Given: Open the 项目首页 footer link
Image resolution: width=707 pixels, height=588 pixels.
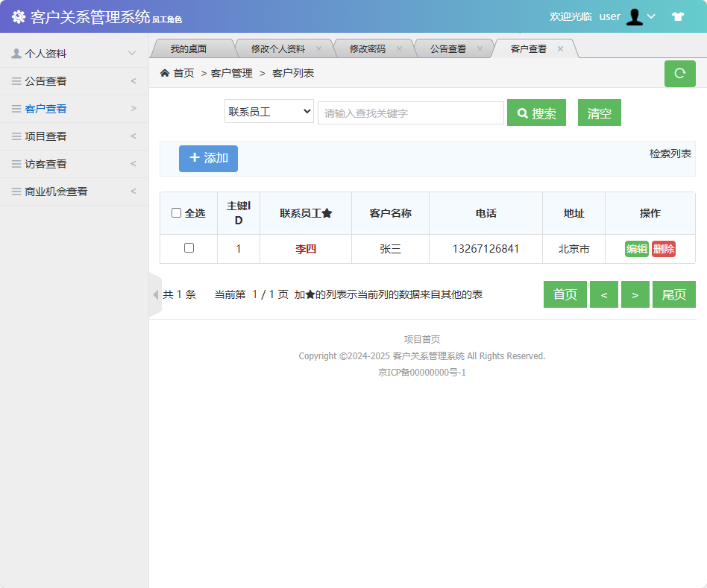Looking at the screenshot, I should pos(422,339).
